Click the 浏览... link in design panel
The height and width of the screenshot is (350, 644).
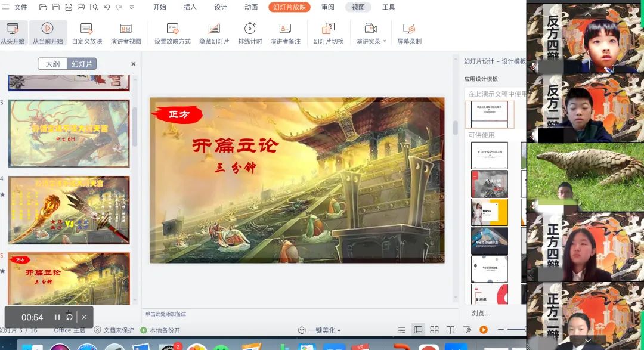(x=481, y=313)
